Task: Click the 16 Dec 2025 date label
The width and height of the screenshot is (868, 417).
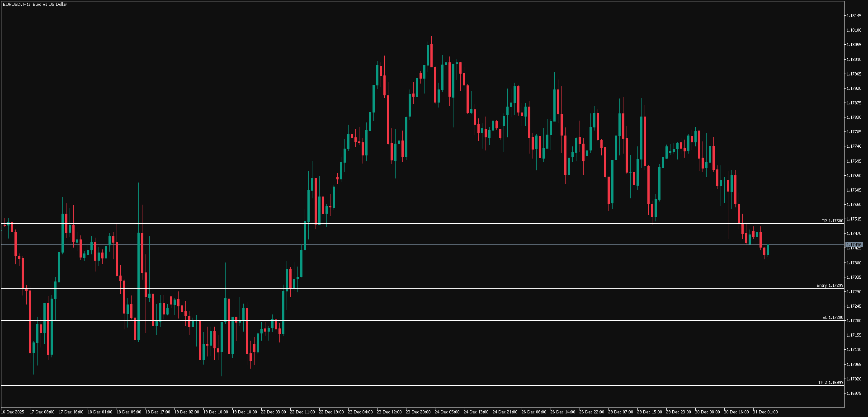Action: (13, 412)
